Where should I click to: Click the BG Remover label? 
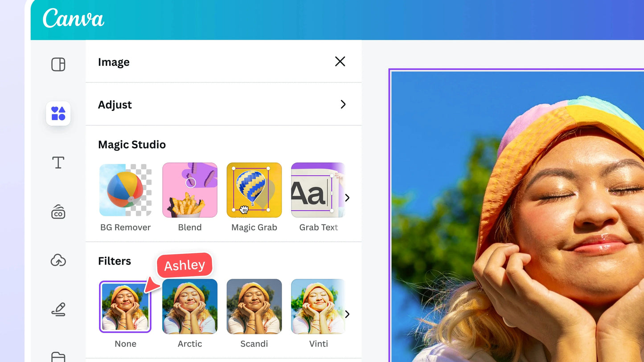tap(126, 228)
